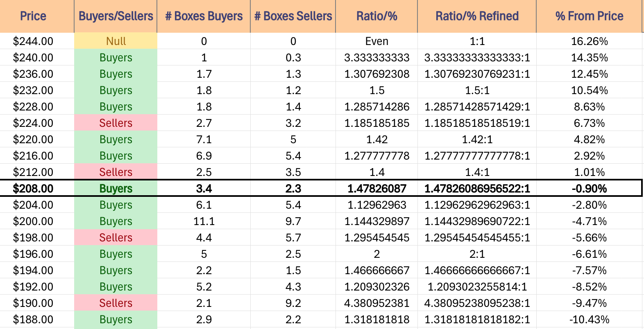
Task: Click the $232.00 price cell
Action: (x=37, y=90)
